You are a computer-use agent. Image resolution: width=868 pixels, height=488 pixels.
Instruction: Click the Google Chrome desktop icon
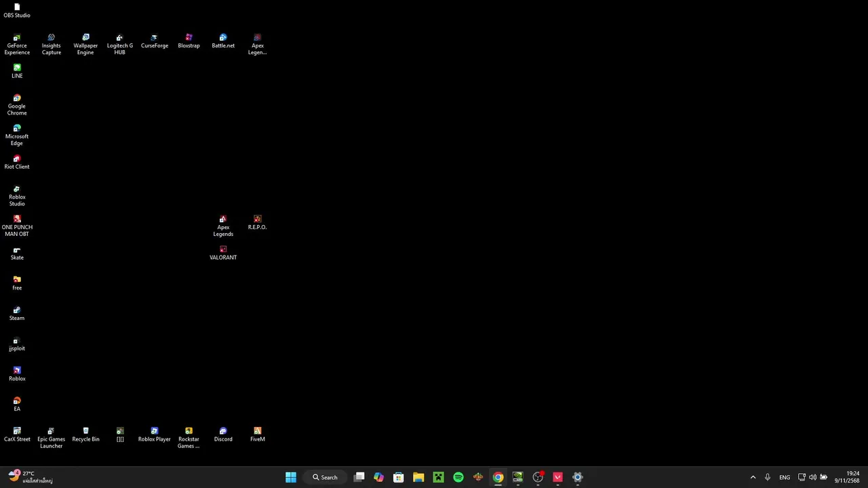tap(17, 105)
